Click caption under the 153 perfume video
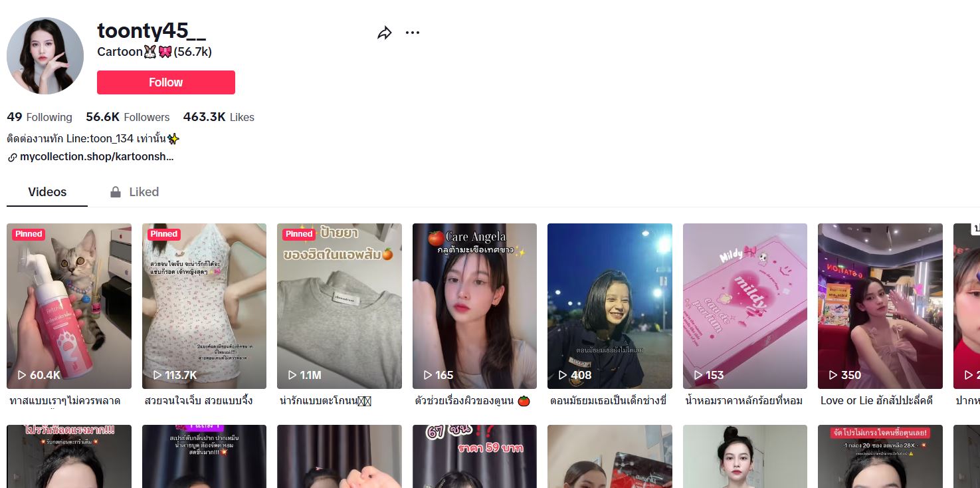The image size is (980, 488). coord(744,401)
